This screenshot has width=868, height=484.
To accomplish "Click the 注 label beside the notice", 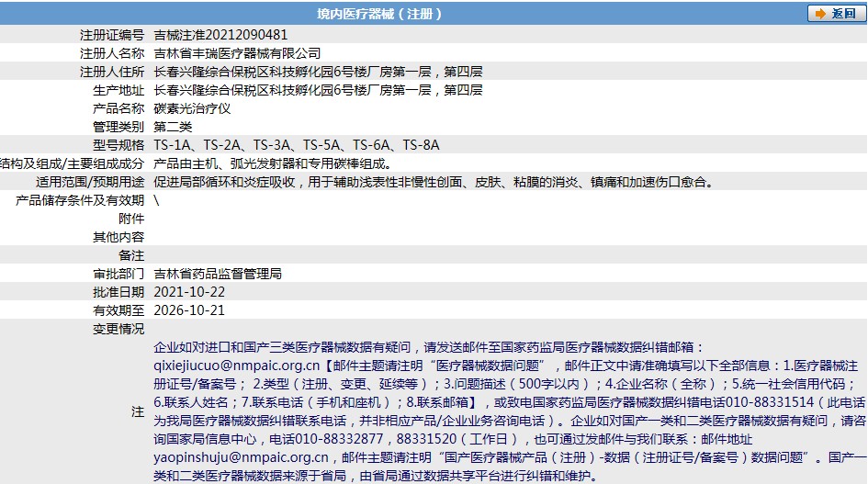I will click(x=138, y=411).
